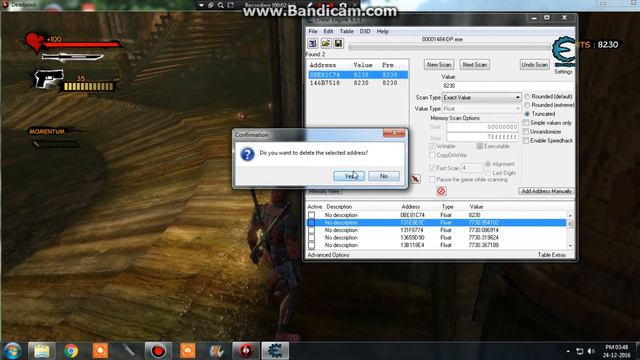Enable the Speedhack checkbox
This screenshot has width=640, height=360.
[526, 141]
